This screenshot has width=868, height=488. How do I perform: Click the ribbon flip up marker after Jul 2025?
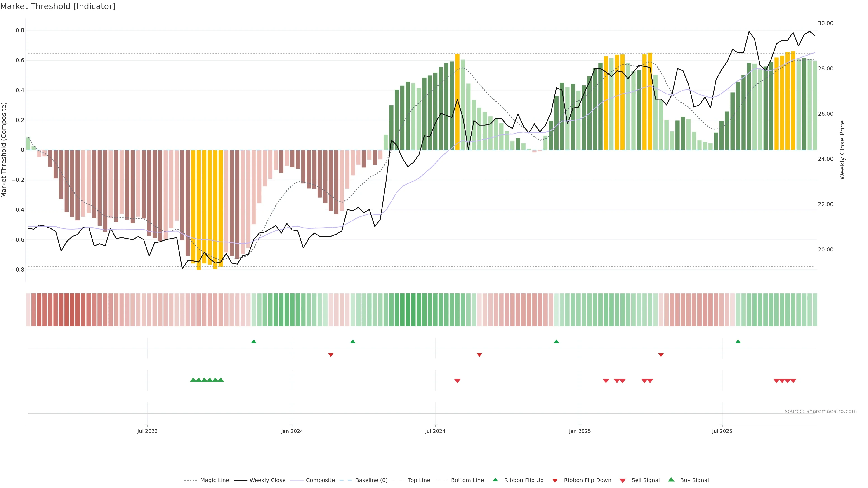(x=738, y=342)
